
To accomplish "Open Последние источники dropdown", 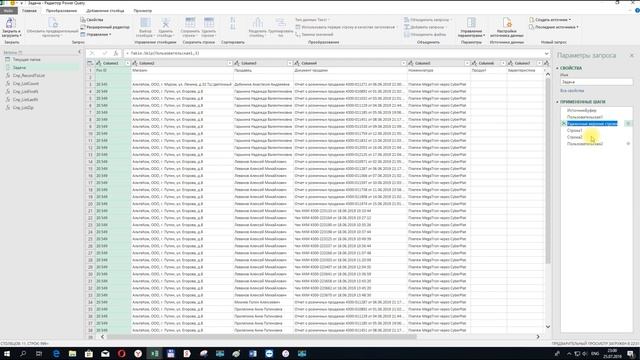I will coord(554,27).
